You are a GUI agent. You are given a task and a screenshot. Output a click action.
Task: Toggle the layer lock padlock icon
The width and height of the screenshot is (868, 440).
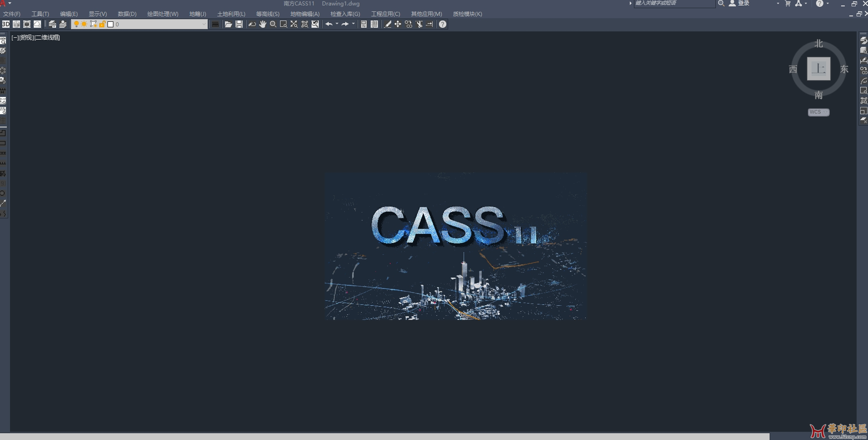tap(102, 24)
